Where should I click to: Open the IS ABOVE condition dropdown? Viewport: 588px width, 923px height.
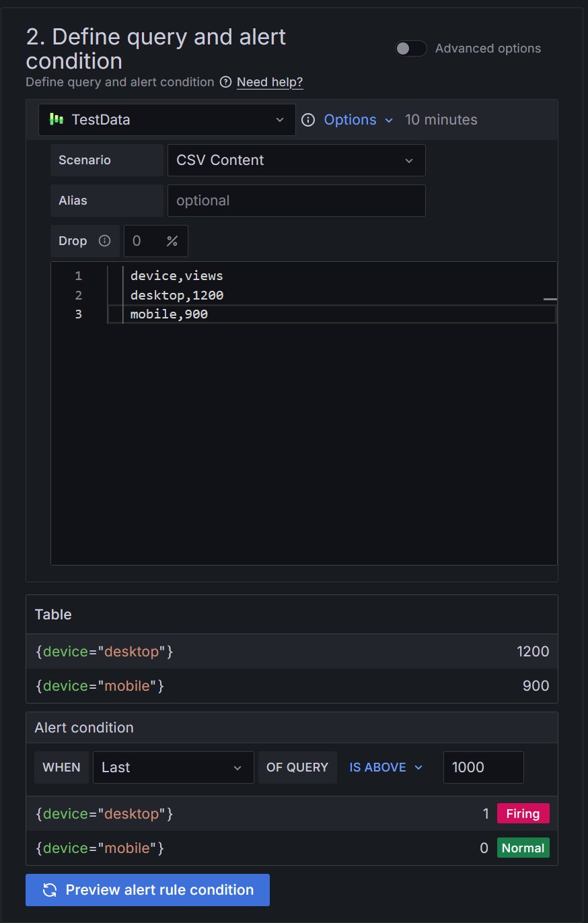[x=385, y=767]
